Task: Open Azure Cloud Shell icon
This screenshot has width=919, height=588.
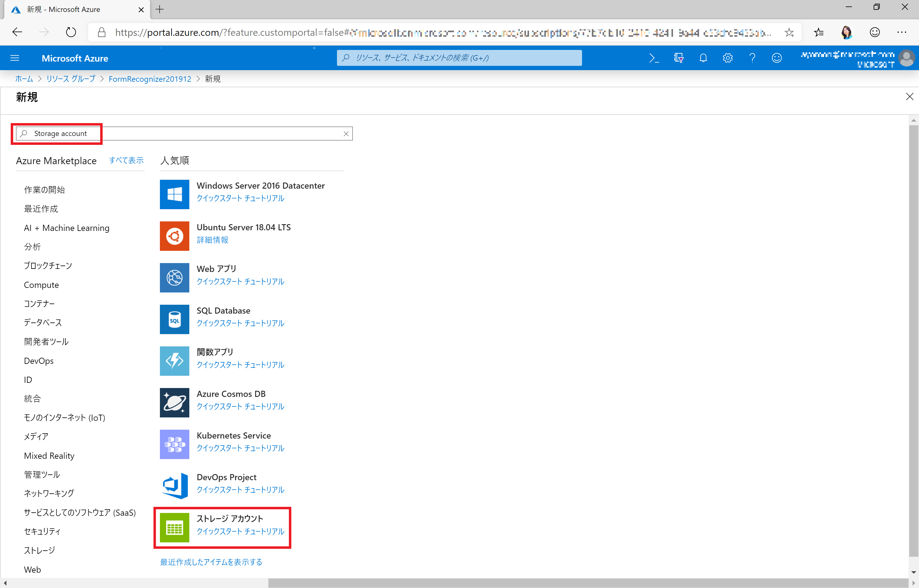Action: [x=654, y=58]
